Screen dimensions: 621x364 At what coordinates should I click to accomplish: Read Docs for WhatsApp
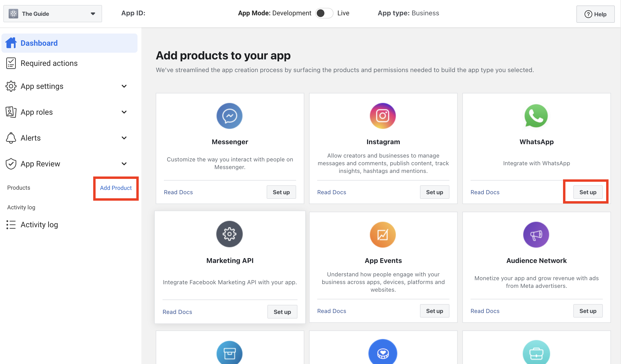(x=485, y=192)
